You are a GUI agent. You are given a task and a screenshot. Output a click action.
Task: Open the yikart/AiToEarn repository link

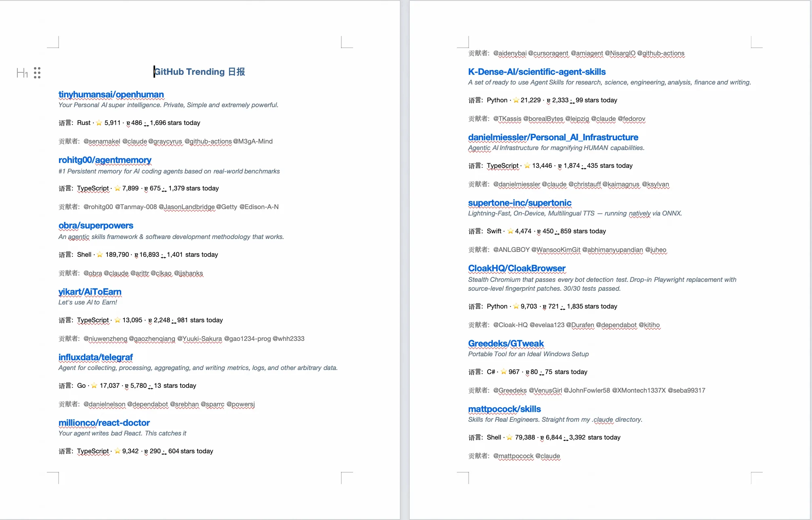[90, 292]
